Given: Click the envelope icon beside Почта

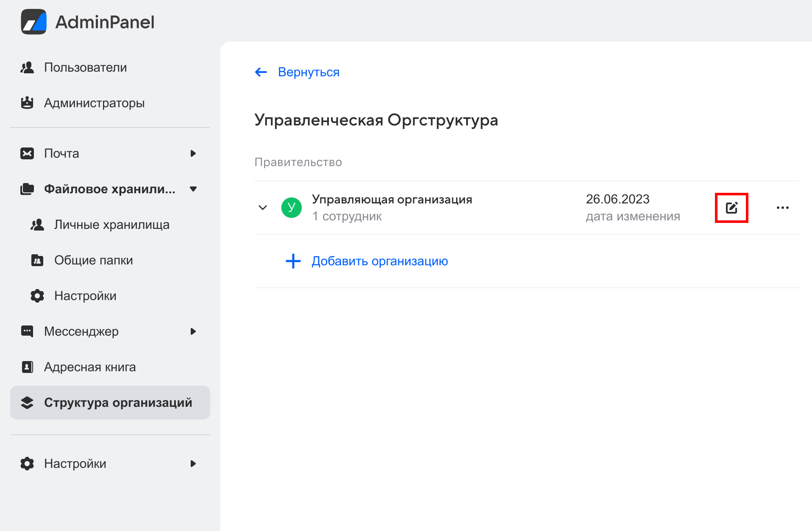Looking at the screenshot, I should click(x=27, y=153).
